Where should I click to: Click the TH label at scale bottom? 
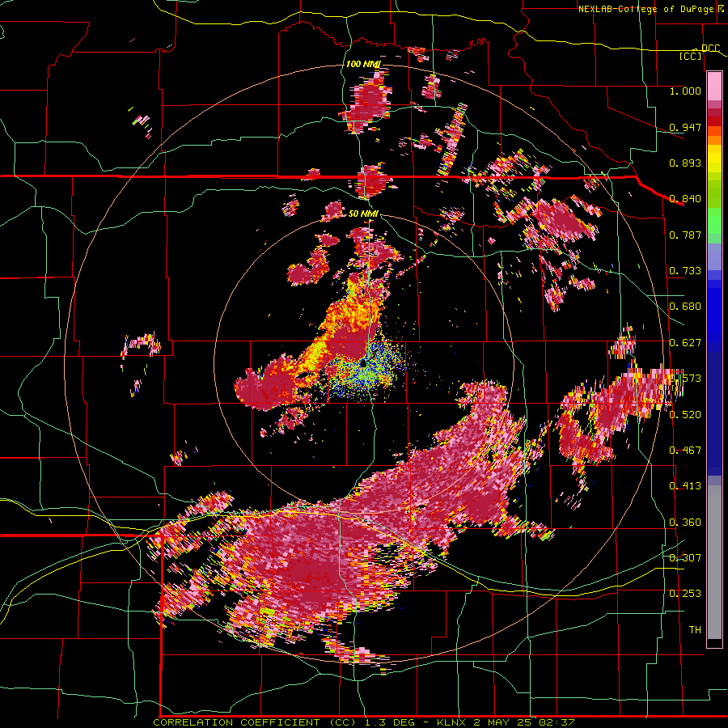pyautogui.click(x=695, y=630)
